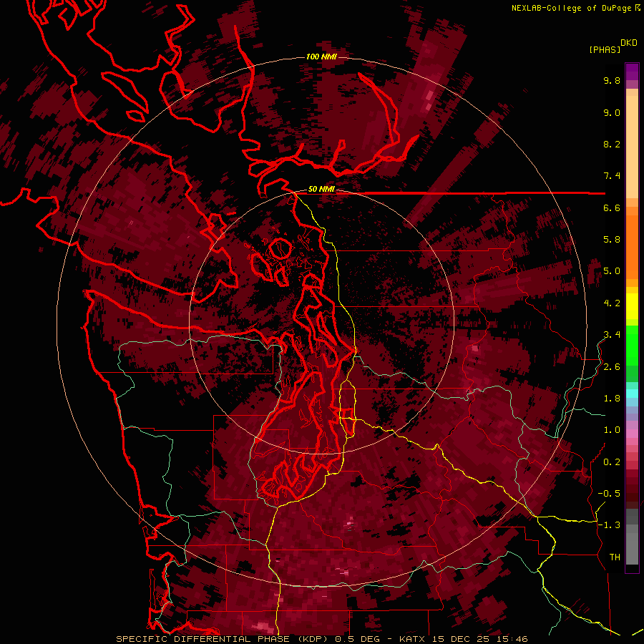The width and height of the screenshot is (644, 644).
Task: Click the 6.6 scale value
Action: (x=612, y=208)
